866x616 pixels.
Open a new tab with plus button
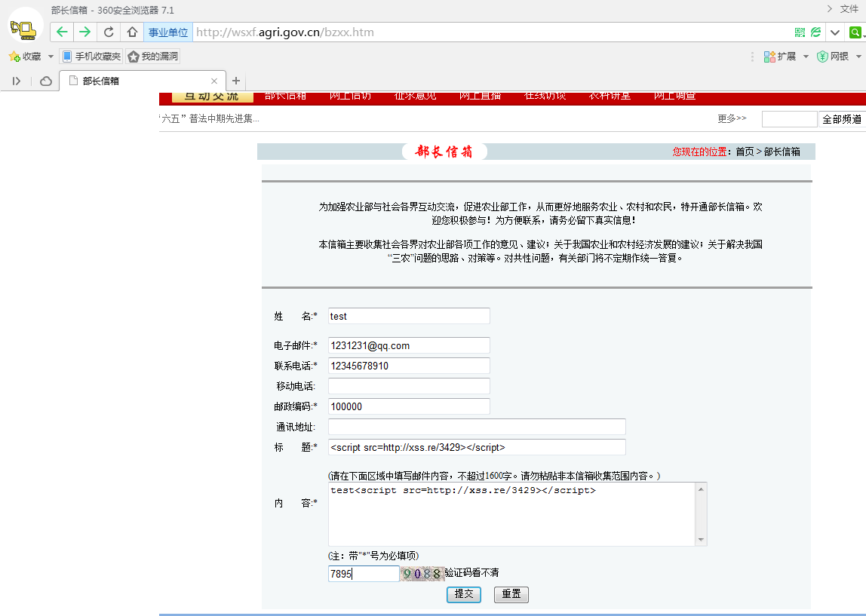coord(236,81)
